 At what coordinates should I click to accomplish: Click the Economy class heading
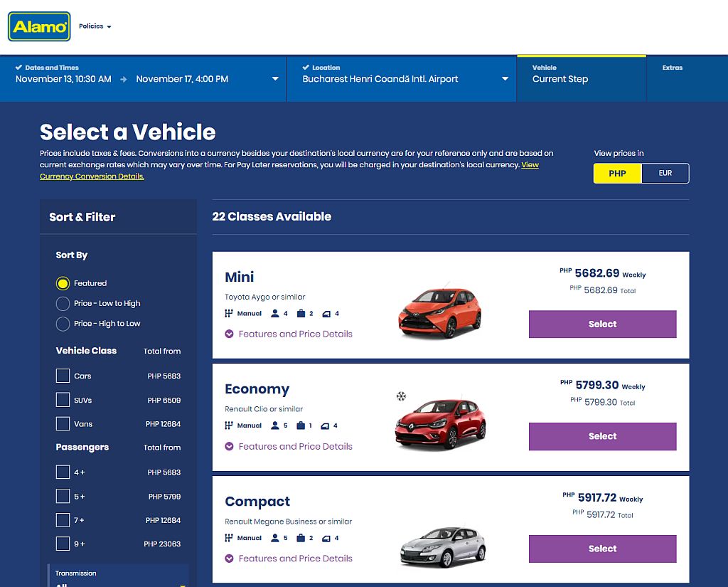(x=257, y=389)
